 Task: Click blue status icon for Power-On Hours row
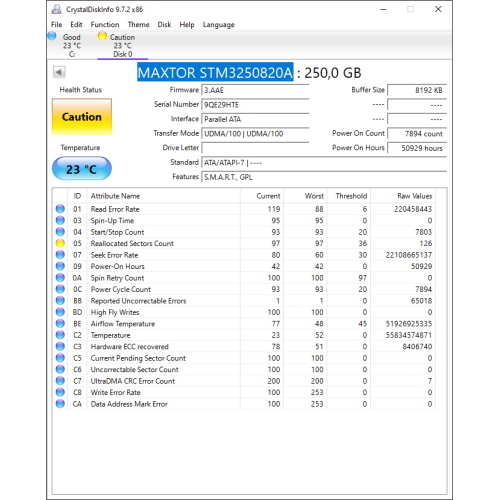(60, 266)
